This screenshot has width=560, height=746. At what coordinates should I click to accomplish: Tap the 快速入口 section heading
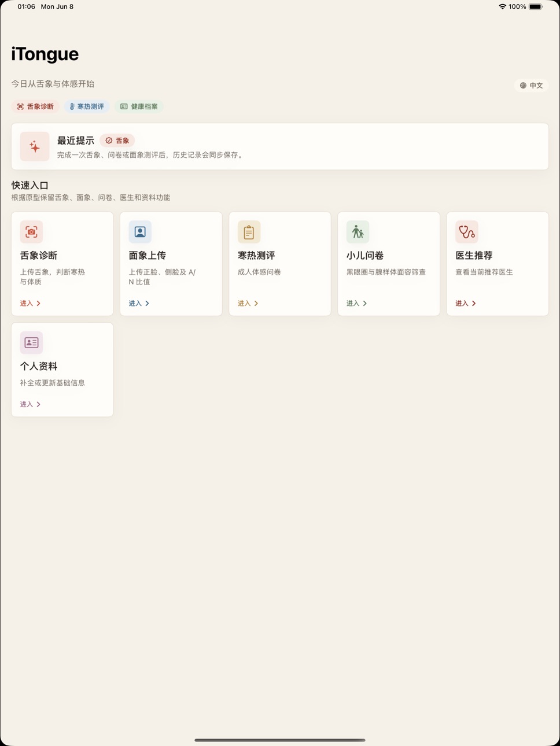30,185
